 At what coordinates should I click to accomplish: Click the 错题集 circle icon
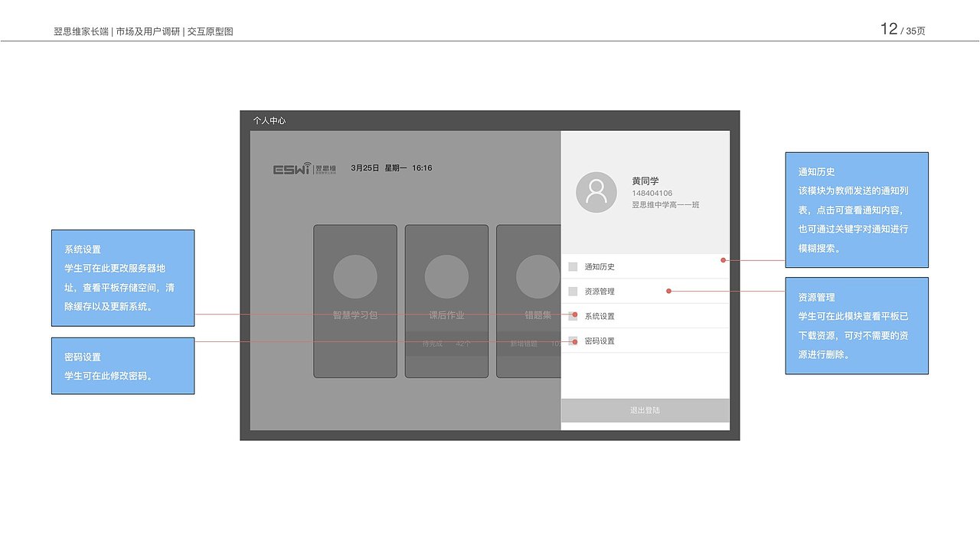(x=537, y=276)
